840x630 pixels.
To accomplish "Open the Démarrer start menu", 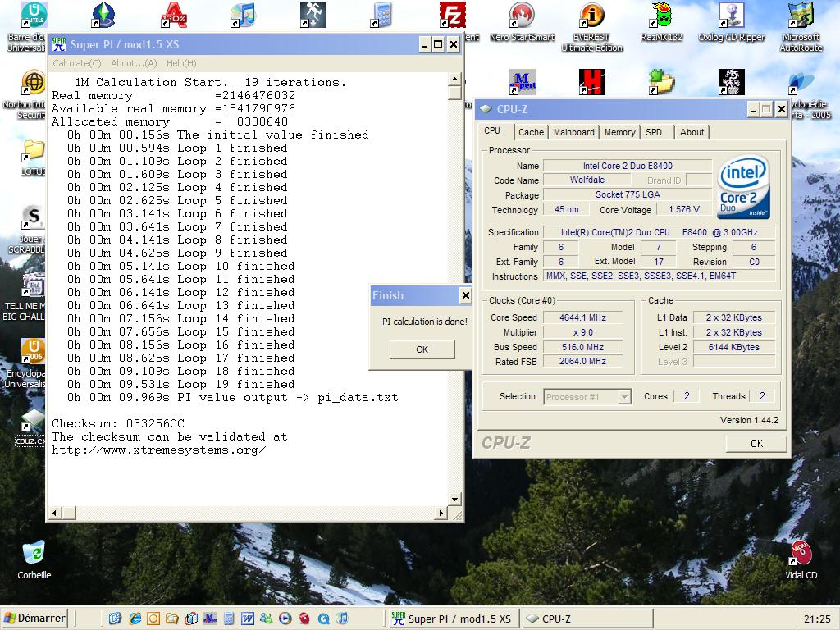I will [34, 619].
